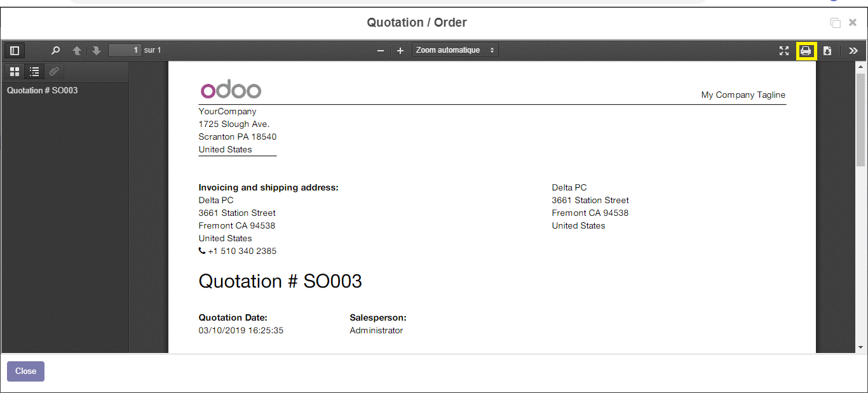Close the Quotation / Order dialog with X
This screenshot has width=868, height=393.
(x=853, y=23)
